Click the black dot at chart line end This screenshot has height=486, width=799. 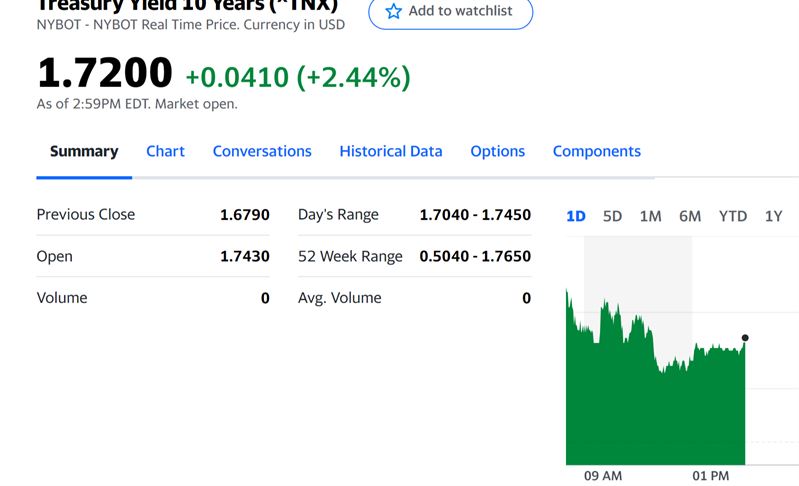click(745, 338)
